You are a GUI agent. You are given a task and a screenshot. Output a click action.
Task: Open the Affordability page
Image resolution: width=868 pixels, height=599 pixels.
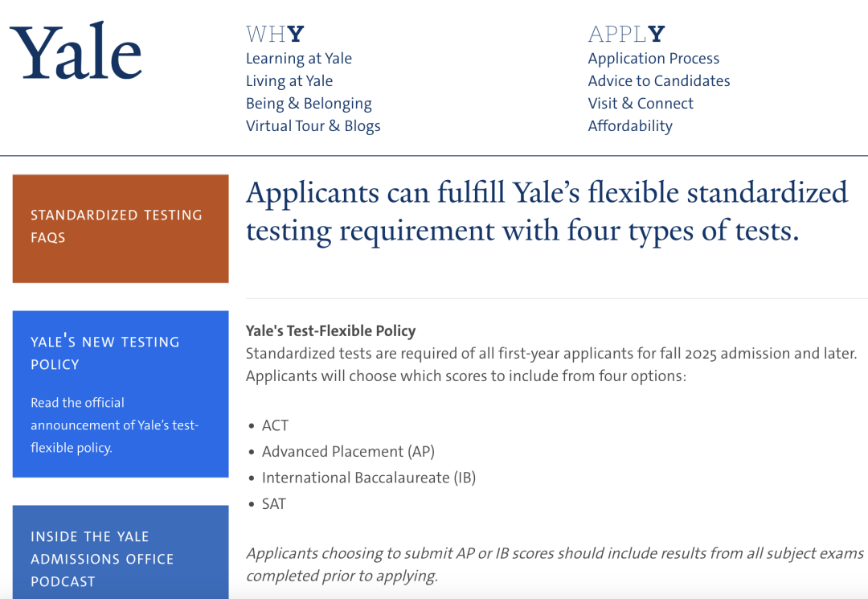click(630, 125)
